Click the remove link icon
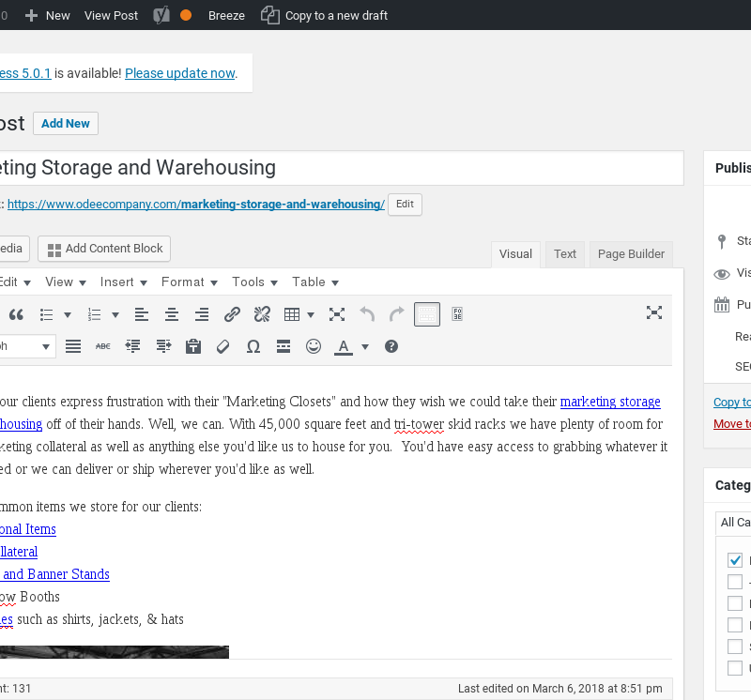Viewport: 751px width, 700px height. point(262,314)
